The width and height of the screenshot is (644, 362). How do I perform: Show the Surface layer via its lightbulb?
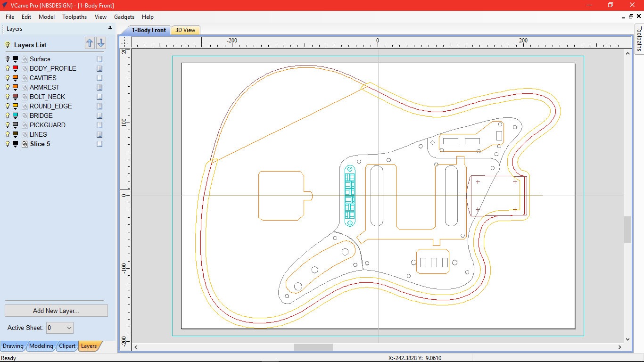(x=8, y=59)
